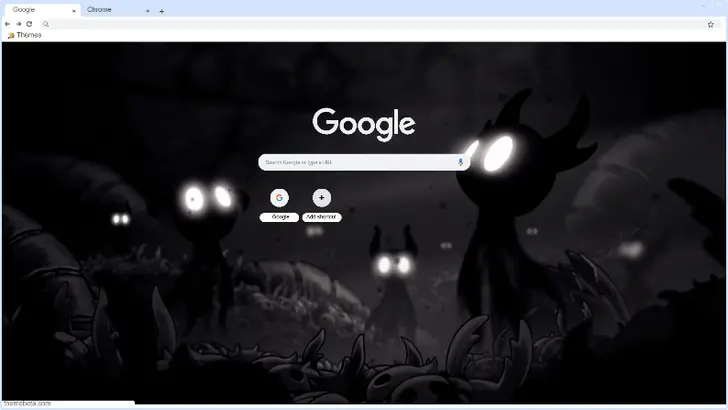Click the search icon in the address bar
728x410 pixels.
46,24
